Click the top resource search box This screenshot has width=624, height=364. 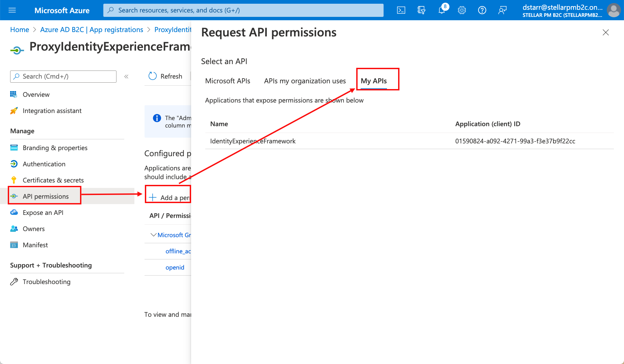(243, 10)
